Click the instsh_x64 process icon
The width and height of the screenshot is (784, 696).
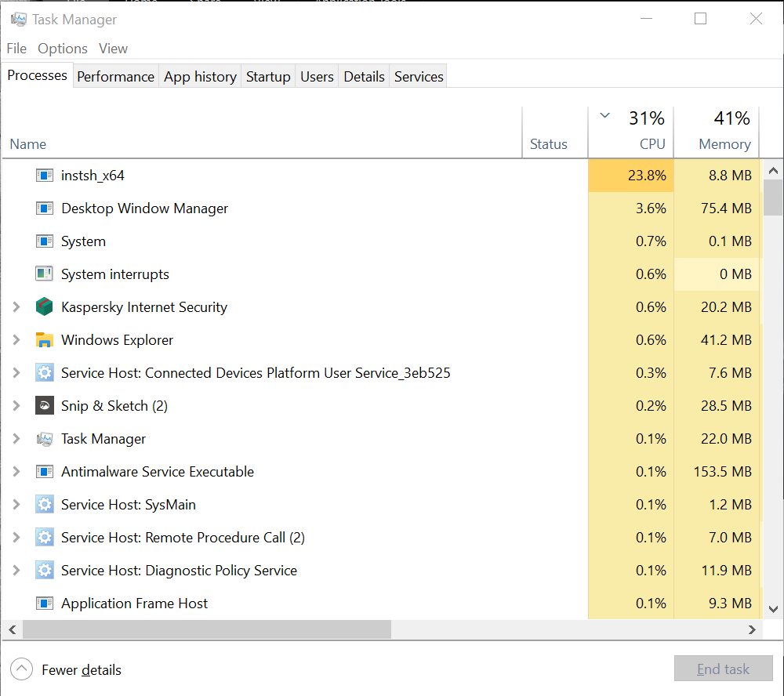coord(45,176)
